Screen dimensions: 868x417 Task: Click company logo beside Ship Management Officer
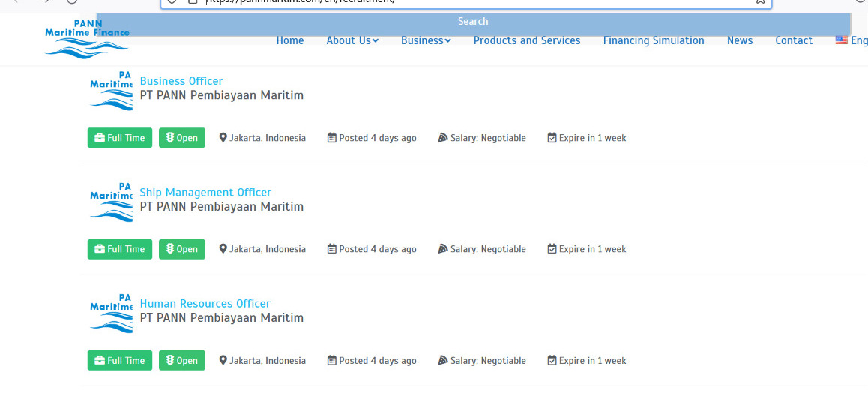tap(111, 200)
